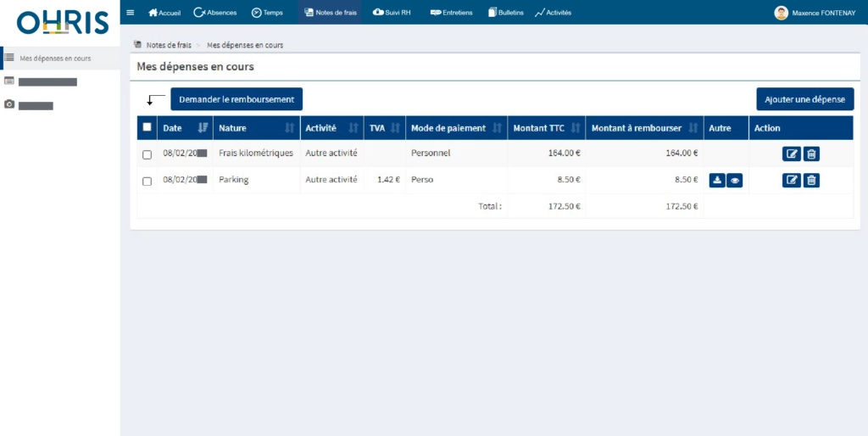Click Ajouter une dépense button

click(x=804, y=99)
